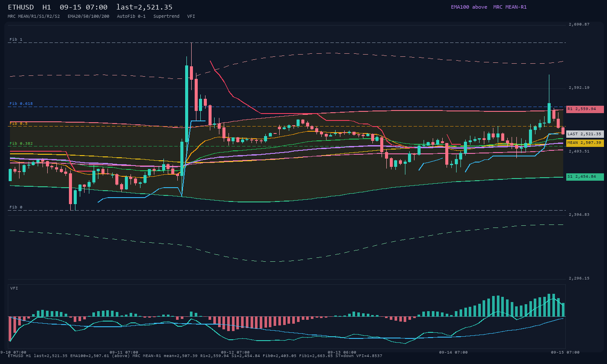Click the 09-13 06:00 time axis label

pos(342,352)
